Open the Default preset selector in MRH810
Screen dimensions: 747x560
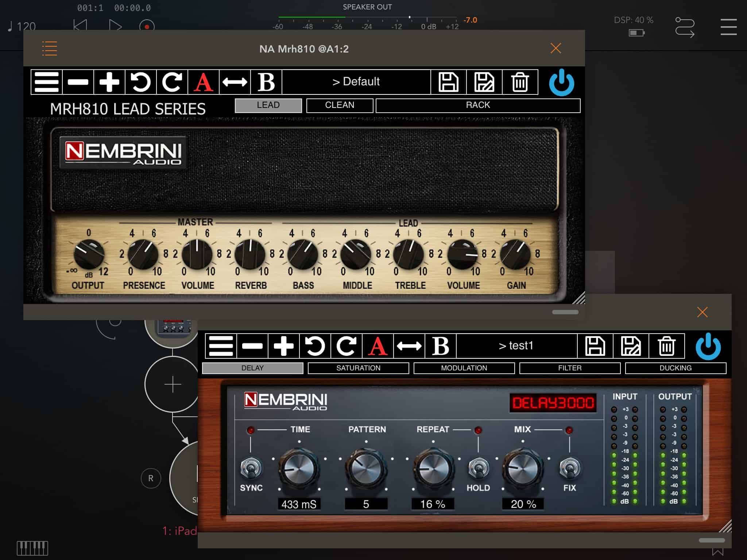[x=356, y=82]
